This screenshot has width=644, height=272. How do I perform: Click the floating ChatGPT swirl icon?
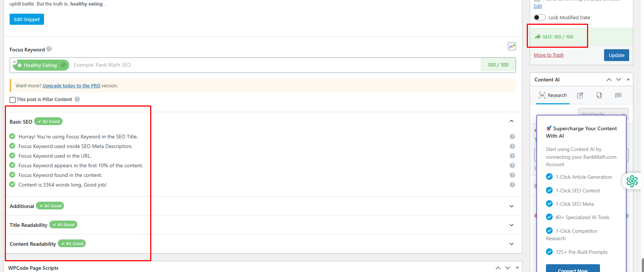(632, 181)
